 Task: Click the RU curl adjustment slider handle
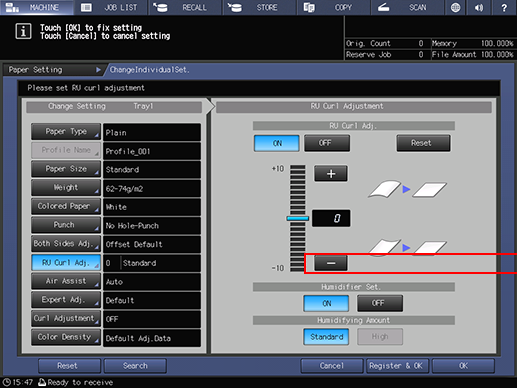coord(297,219)
